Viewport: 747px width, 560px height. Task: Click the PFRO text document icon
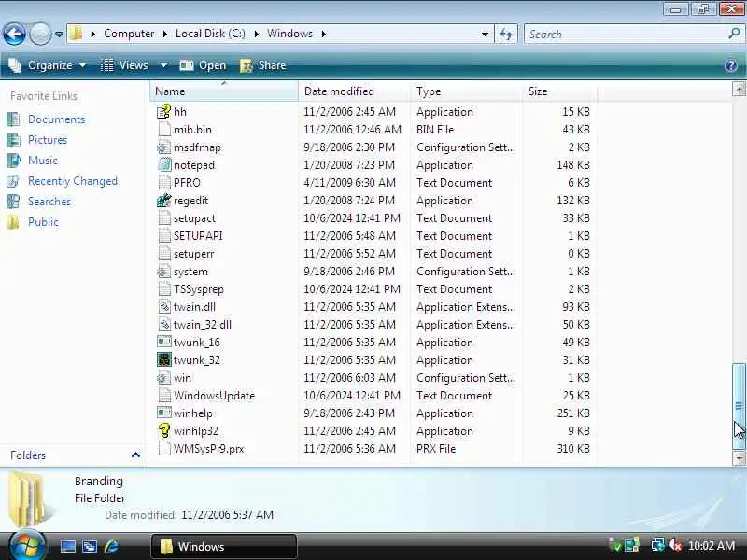click(x=164, y=182)
